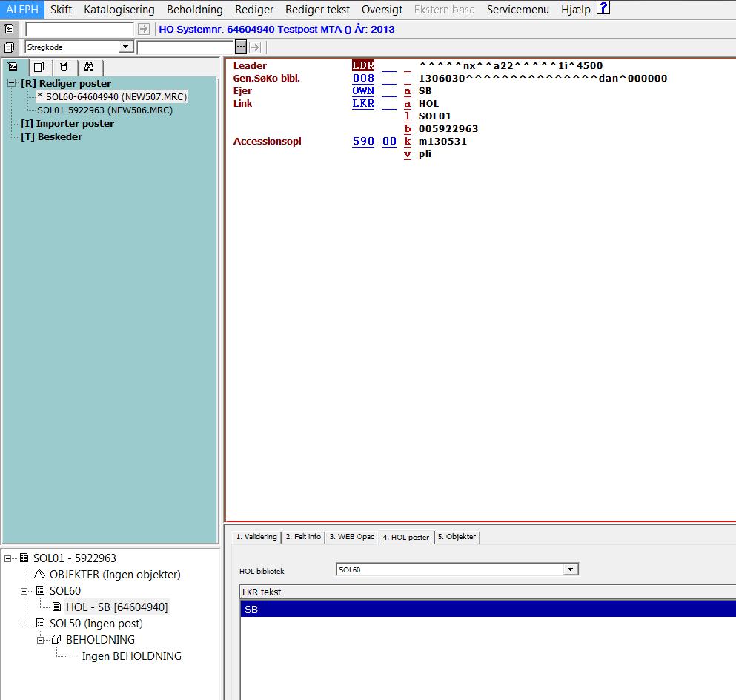Open the Servicemenu menu

tap(517, 10)
